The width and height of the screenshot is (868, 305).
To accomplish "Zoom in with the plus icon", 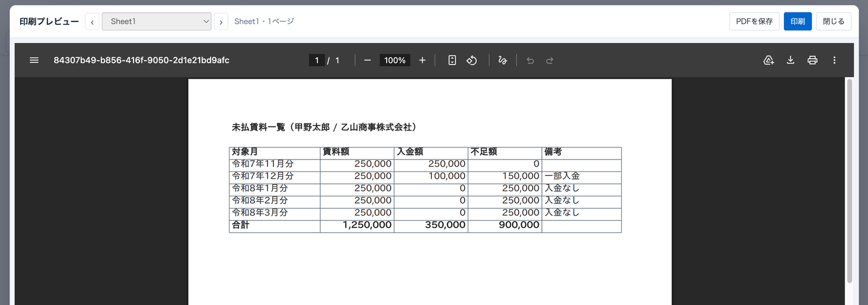I will [x=422, y=60].
